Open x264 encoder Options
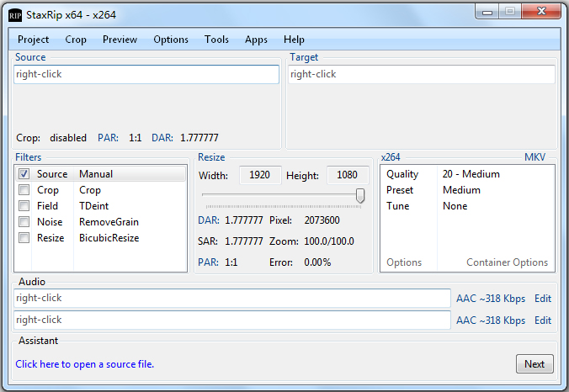Viewport: 569px width, 392px height. [404, 262]
